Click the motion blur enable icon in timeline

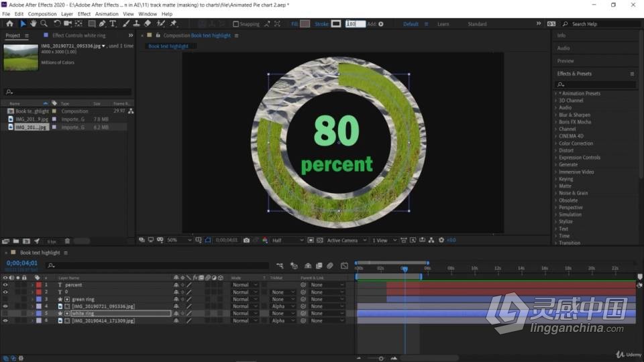(330, 266)
